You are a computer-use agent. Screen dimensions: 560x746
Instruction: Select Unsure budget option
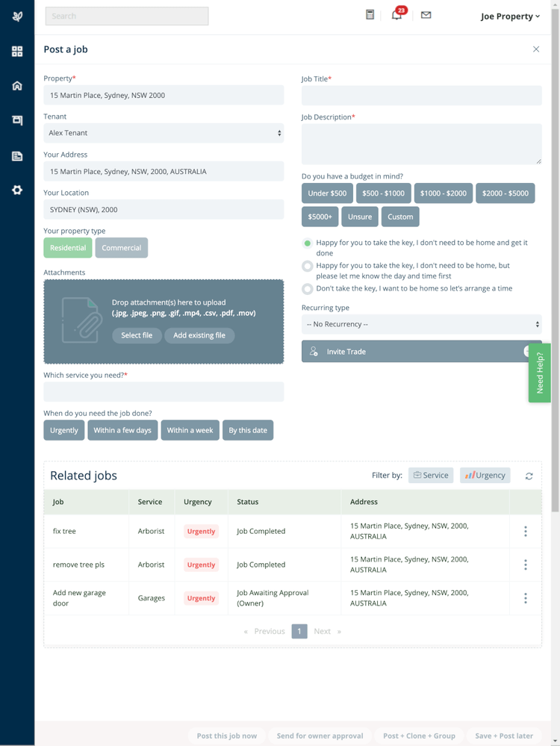pyautogui.click(x=360, y=217)
